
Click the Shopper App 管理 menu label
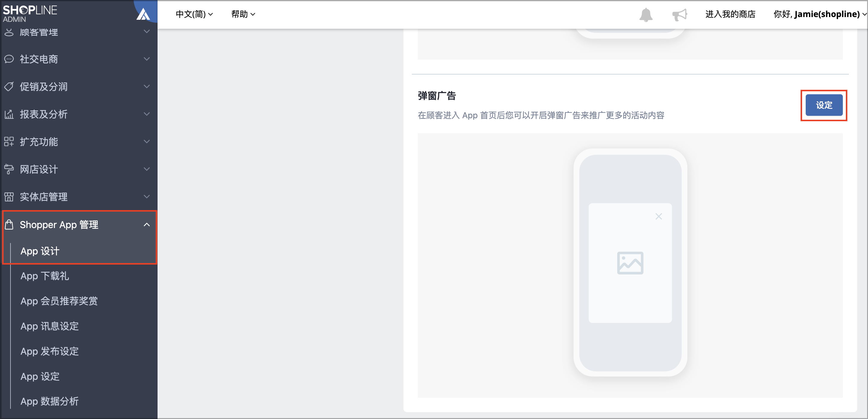point(59,225)
